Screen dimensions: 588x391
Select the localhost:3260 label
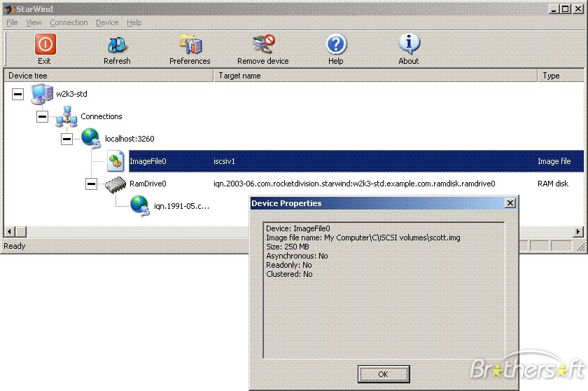[x=129, y=139]
